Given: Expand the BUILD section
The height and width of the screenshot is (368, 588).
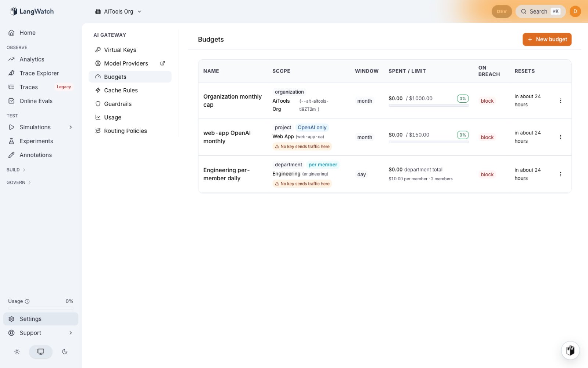Looking at the screenshot, I should (16, 170).
